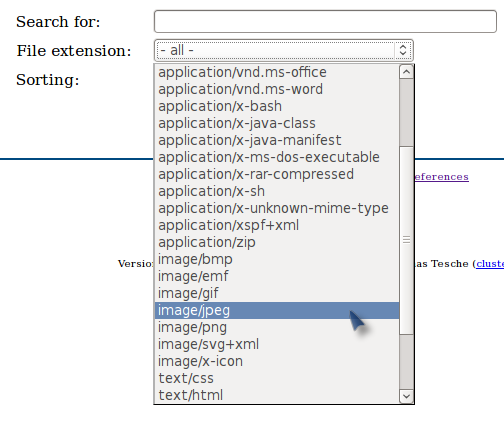504x428 pixels.
Task: Pick application/x-unknown-mime-type entry
Action: point(277,208)
